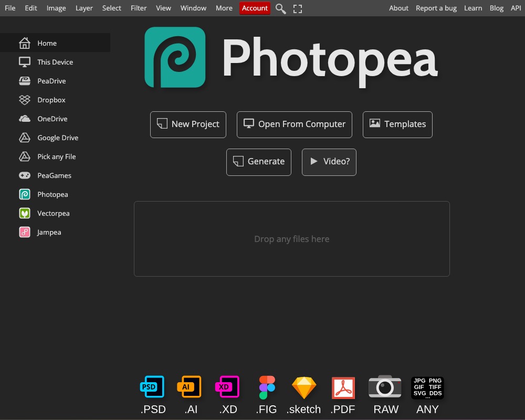Open the View menu
This screenshot has height=420, width=525.
[163, 8]
